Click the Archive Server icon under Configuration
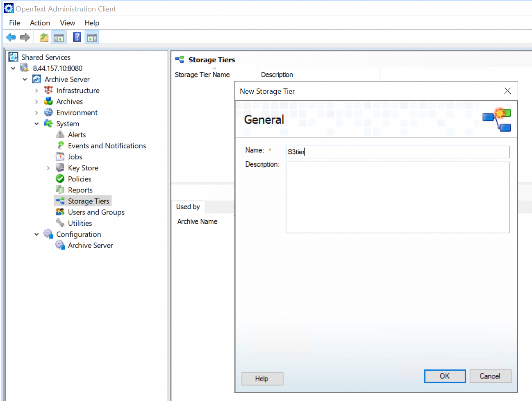 (60, 245)
